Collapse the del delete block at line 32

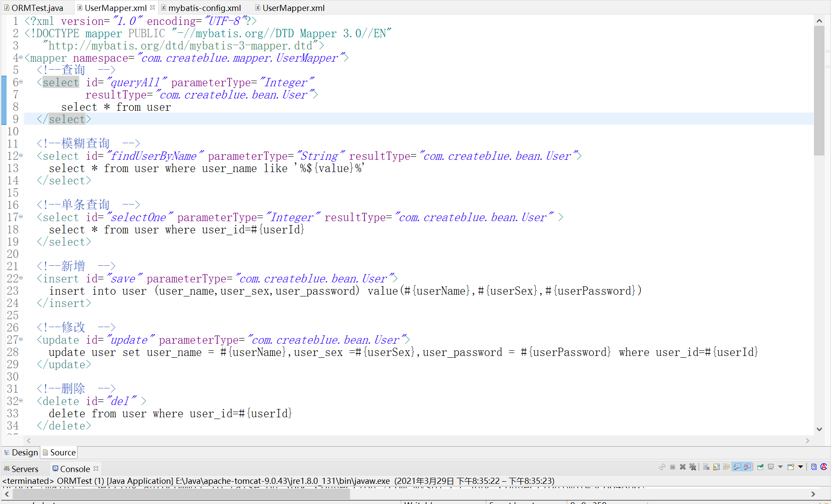[x=21, y=401]
